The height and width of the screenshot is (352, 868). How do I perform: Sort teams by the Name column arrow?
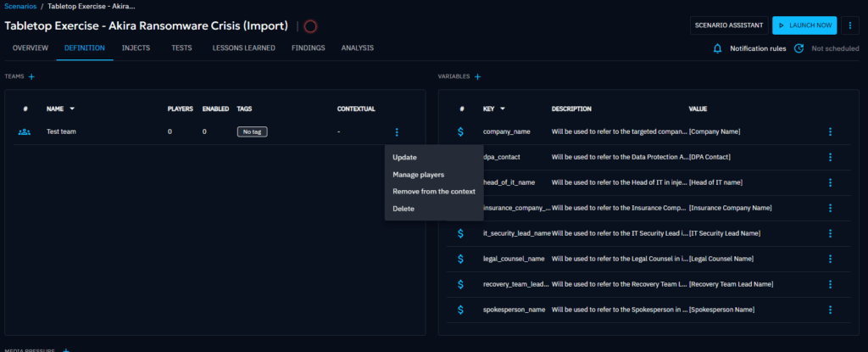click(72, 109)
